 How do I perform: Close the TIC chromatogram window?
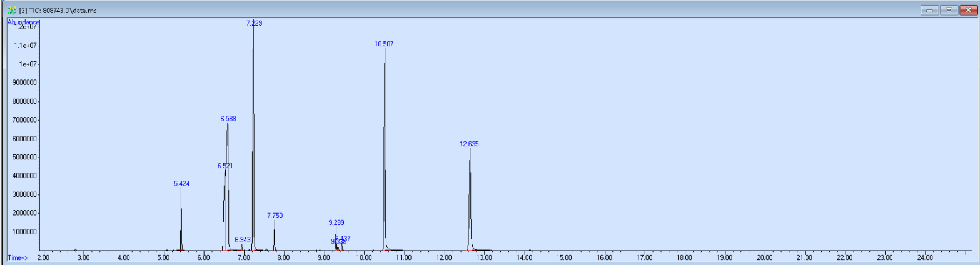[x=967, y=10]
